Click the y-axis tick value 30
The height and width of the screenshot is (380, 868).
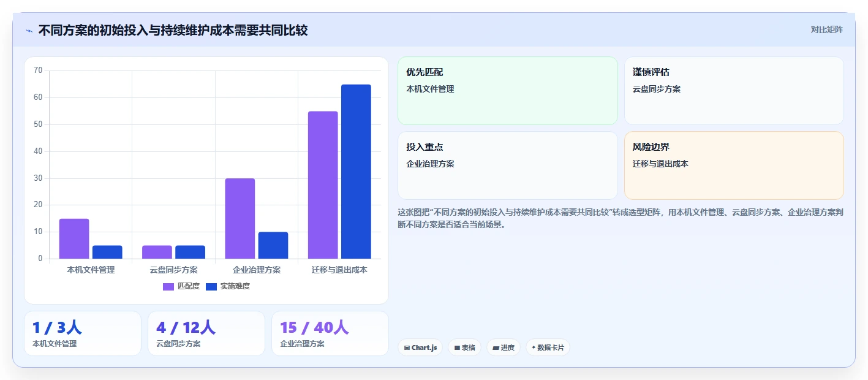tap(38, 178)
